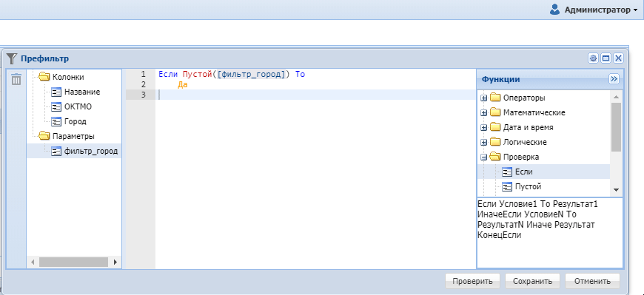644x295 pixels.
Task: Click the фильтр_город field icon
Action: (x=56, y=152)
